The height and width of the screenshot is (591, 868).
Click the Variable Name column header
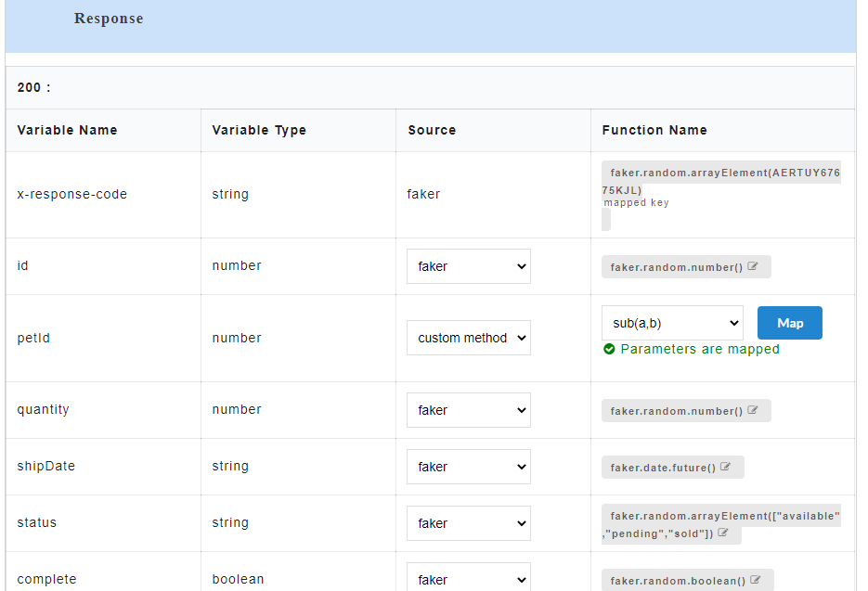tap(67, 130)
